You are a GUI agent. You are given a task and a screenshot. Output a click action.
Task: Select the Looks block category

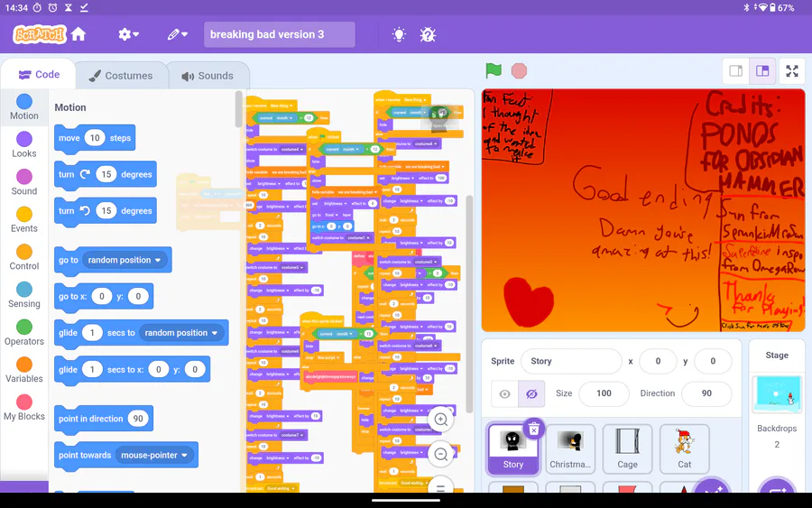pyautogui.click(x=24, y=145)
